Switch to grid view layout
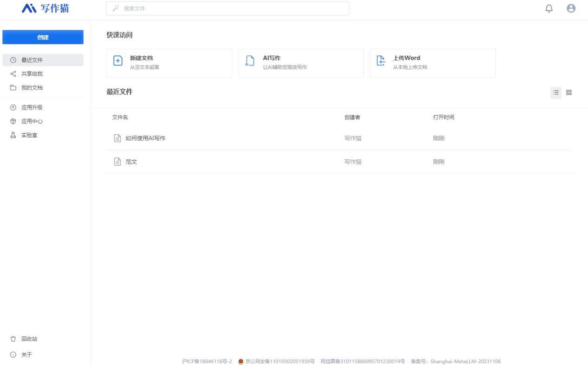Image resolution: width=588 pixels, height=366 pixels. point(569,92)
